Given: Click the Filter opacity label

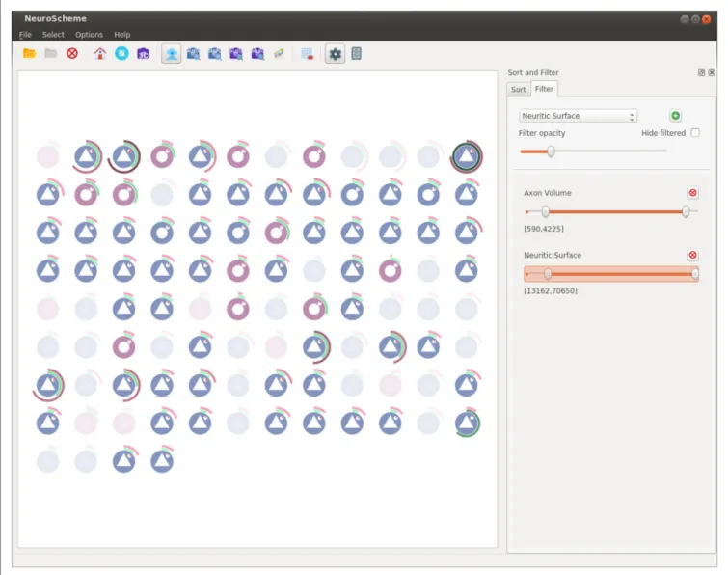Looking at the screenshot, I should [x=542, y=133].
